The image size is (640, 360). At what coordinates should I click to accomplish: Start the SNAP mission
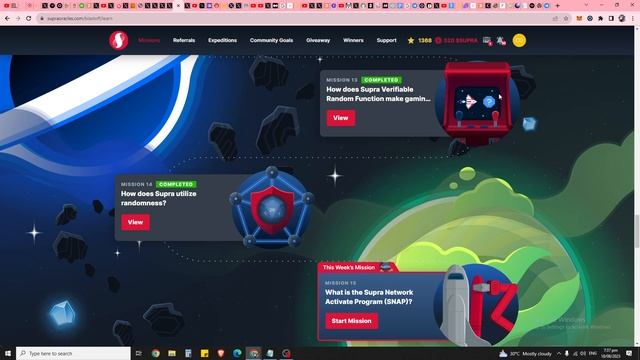351,321
